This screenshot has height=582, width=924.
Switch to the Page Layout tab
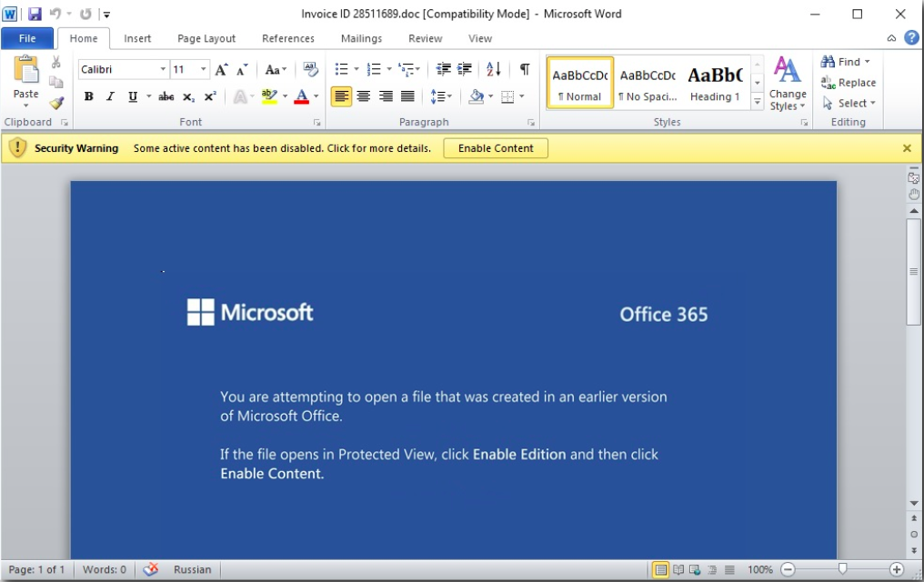(x=206, y=38)
